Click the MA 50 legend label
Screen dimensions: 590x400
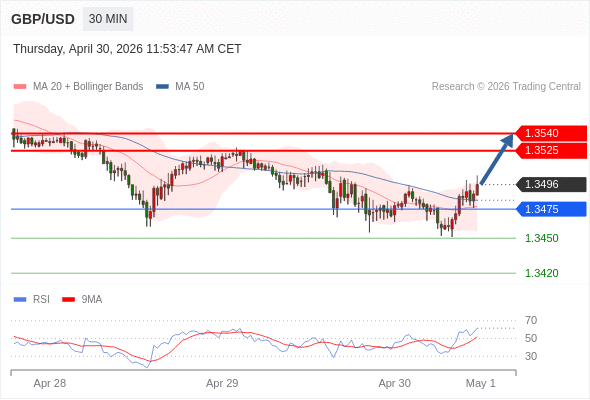click(190, 87)
